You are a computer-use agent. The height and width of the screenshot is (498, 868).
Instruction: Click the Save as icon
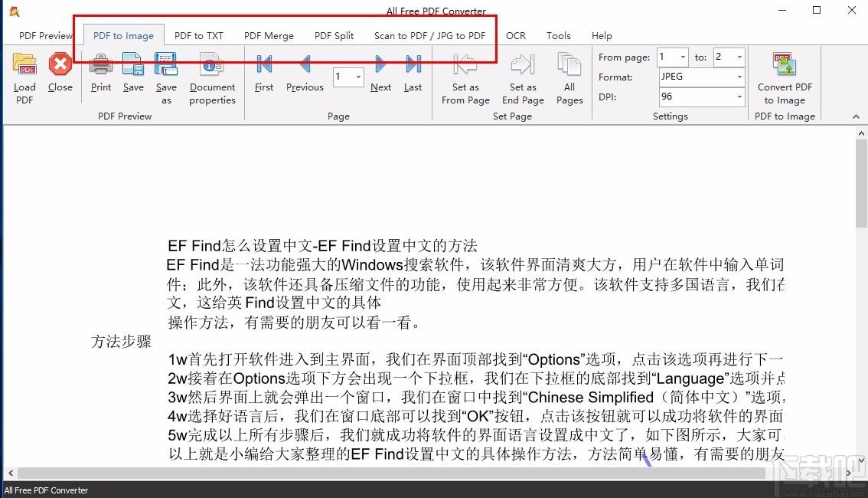[x=165, y=64]
